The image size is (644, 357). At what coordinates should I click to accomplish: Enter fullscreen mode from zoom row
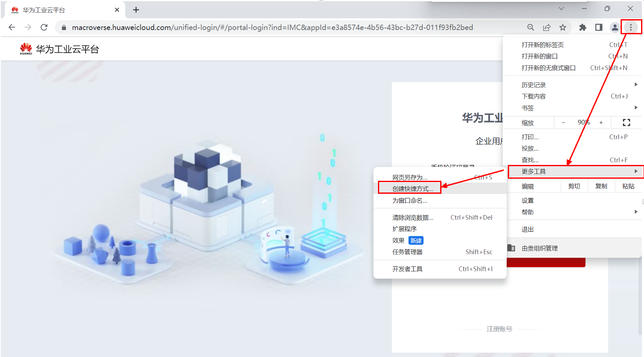626,122
